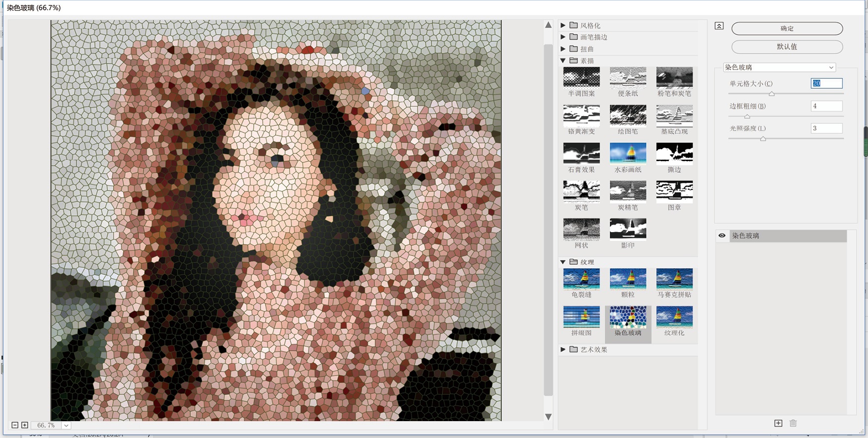The height and width of the screenshot is (438, 868).
Task: Click the 光照强度 slider handle
Action: (x=763, y=139)
